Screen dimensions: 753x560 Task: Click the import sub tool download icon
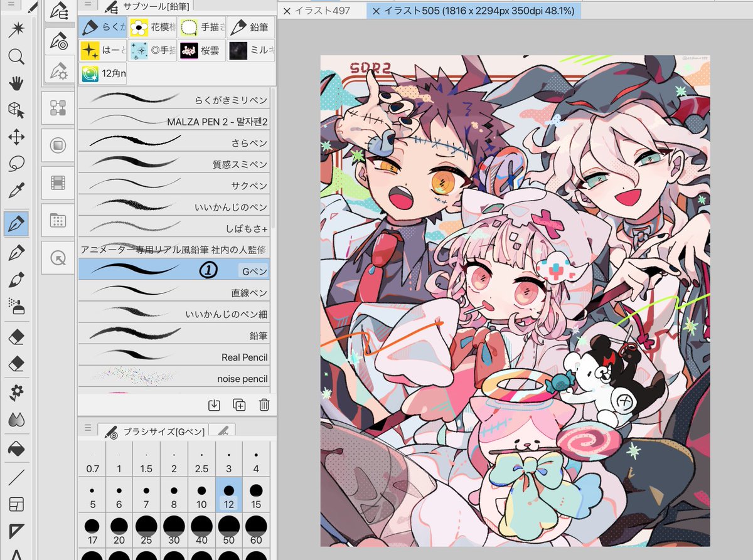214,405
